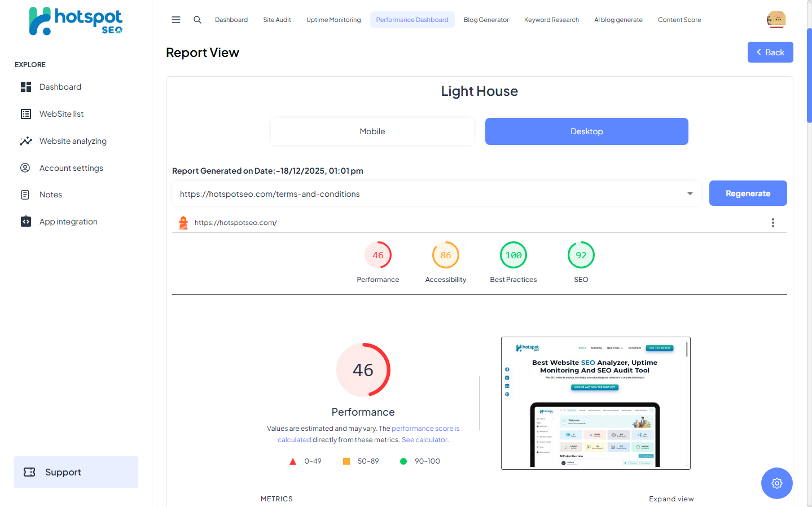The image size is (812, 507).
Task: Click the WebSite list icon
Action: tap(26, 114)
